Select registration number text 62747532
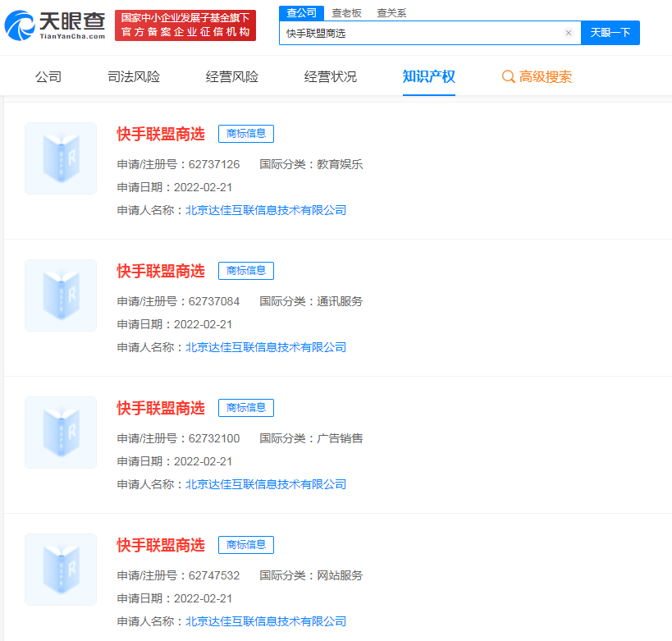The width and height of the screenshot is (672, 641). point(214,575)
